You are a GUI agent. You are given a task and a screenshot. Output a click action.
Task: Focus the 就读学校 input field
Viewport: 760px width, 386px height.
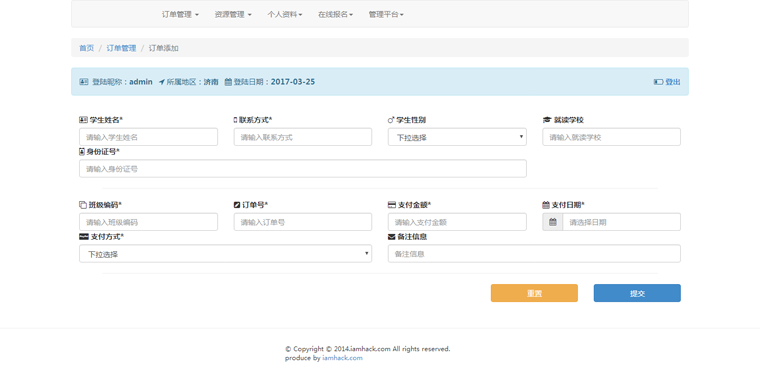click(612, 137)
